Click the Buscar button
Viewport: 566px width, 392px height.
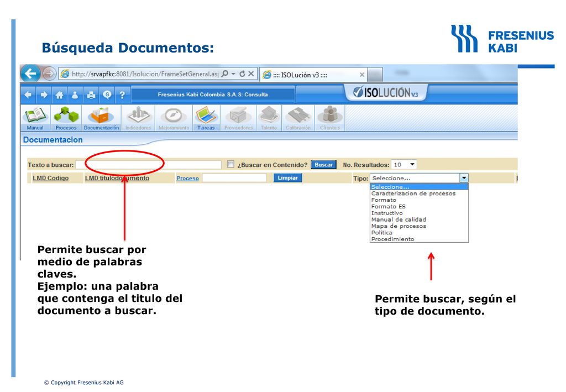323,165
